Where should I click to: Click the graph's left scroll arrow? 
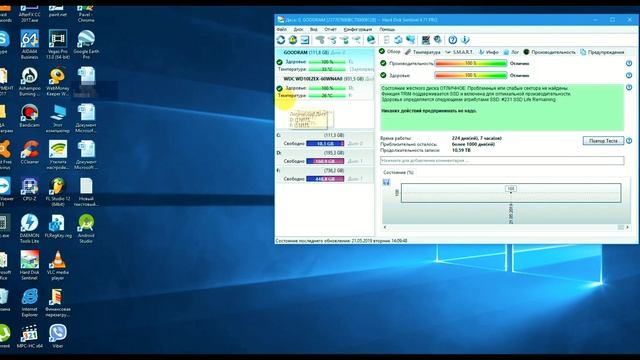pos(384,227)
